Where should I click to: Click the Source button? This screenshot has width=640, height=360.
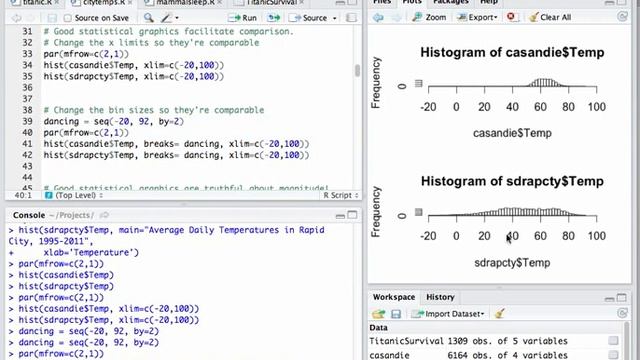(309, 18)
